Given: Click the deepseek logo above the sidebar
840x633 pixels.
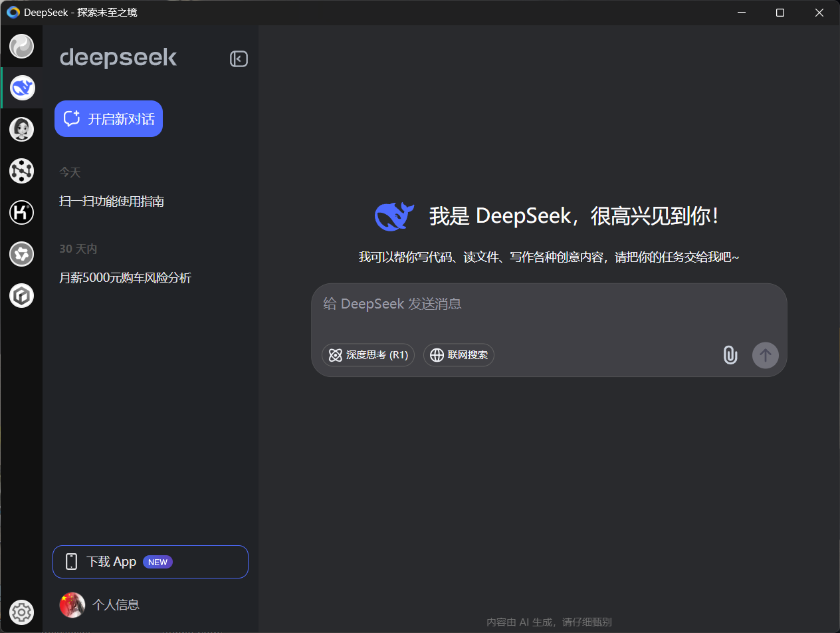Looking at the screenshot, I should coord(118,59).
